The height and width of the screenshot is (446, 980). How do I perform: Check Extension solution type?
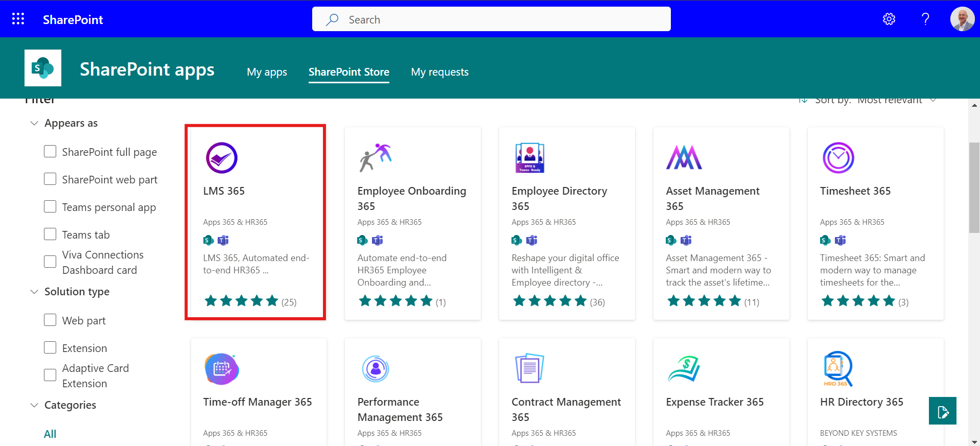[x=50, y=348]
